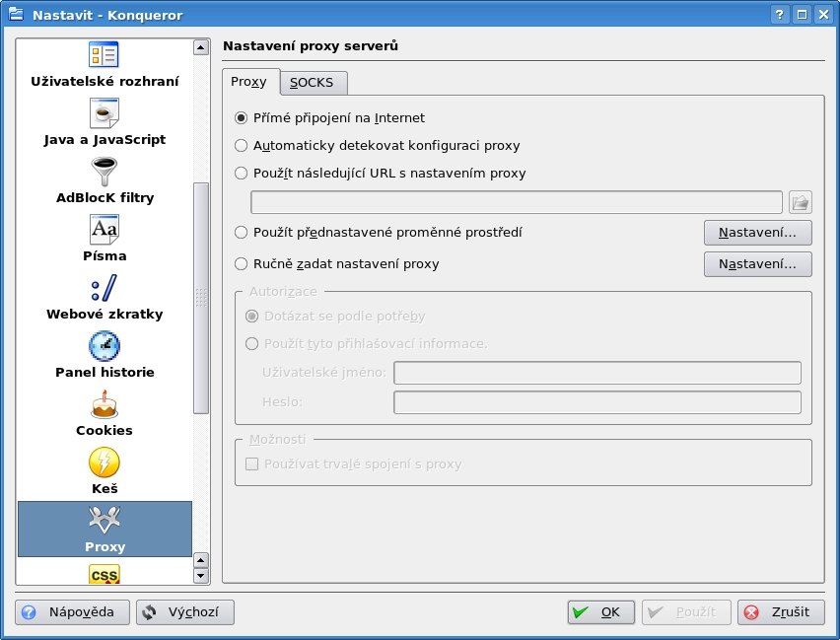The width and height of the screenshot is (840, 640).
Task: Select the Java a JavaScript coffee cup icon
Action: 104,112
